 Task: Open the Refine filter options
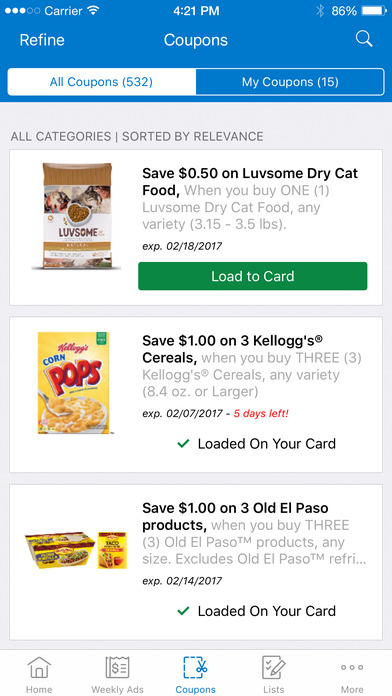tap(42, 40)
